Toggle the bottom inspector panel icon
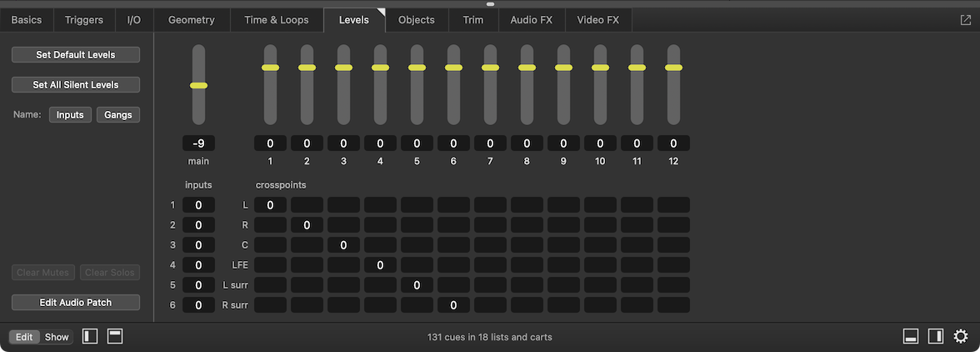980x352 pixels. point(911,337)
